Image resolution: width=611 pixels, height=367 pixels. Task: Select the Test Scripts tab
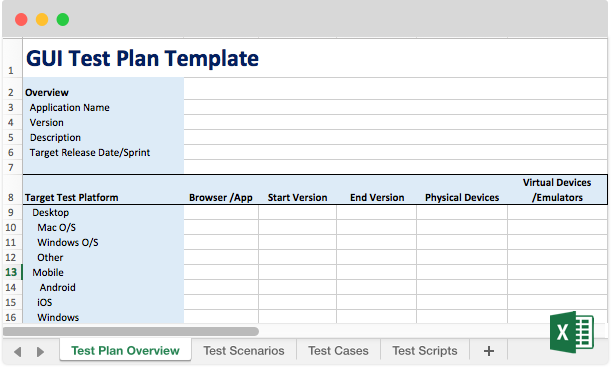[x=424, y=351]
